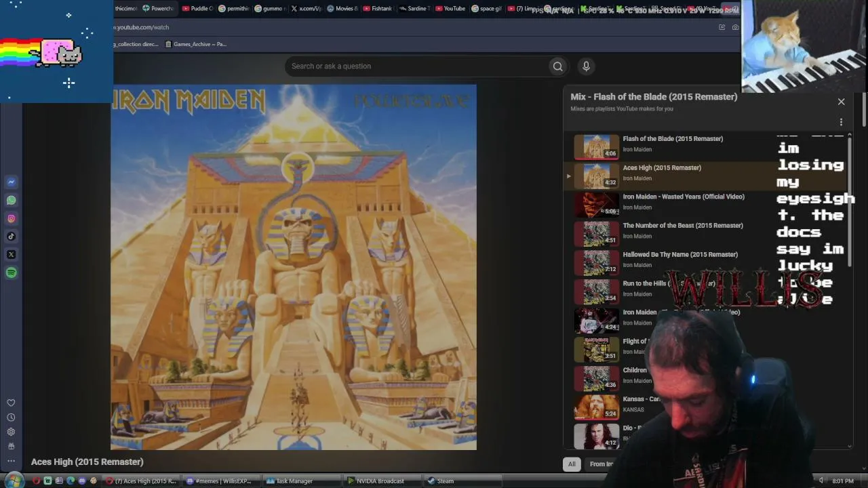Open Spotify in the browser sidebar

coord(11,272)
